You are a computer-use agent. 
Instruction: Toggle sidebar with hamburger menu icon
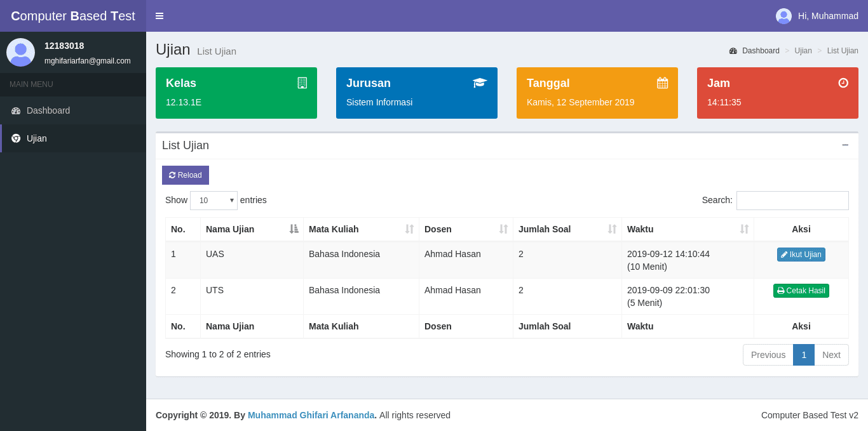tap(159, 16)
